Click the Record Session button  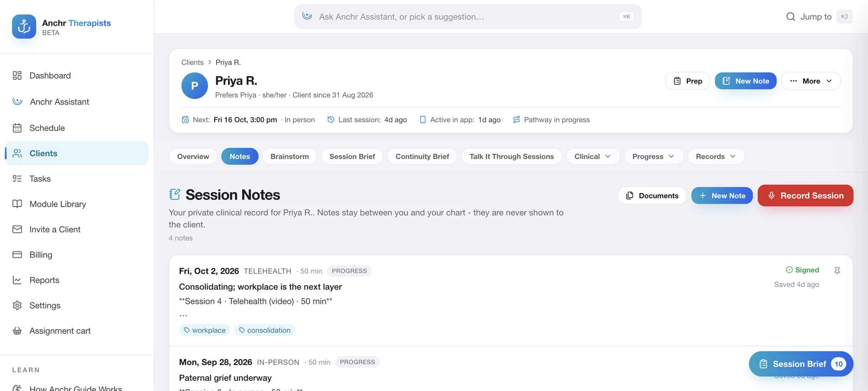(x=805, y=196)
